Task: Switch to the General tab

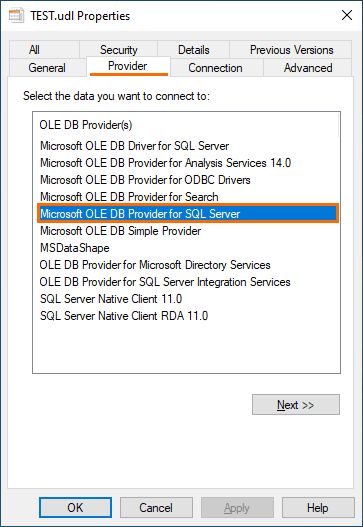Action: [47, 68]
